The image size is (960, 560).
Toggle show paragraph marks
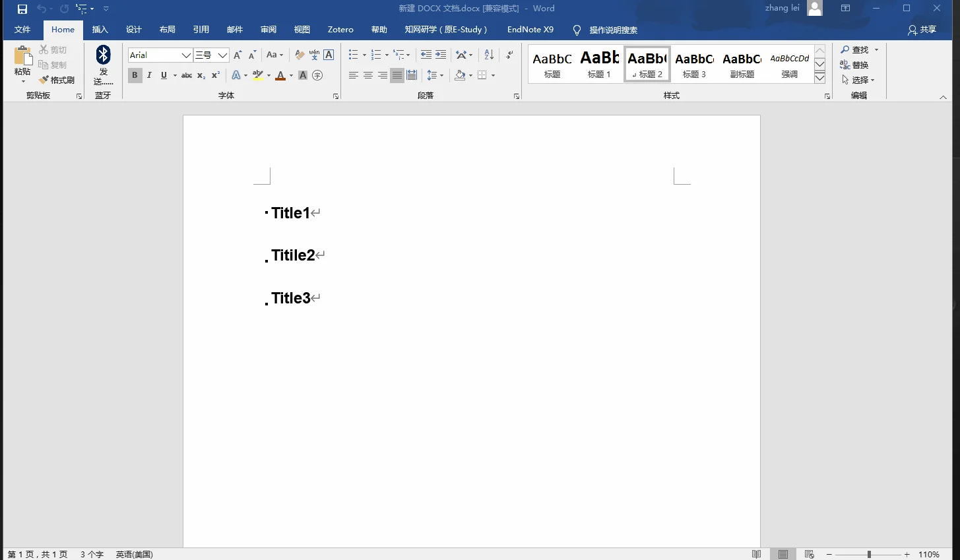pyautogui.click(x=509, y=55)
